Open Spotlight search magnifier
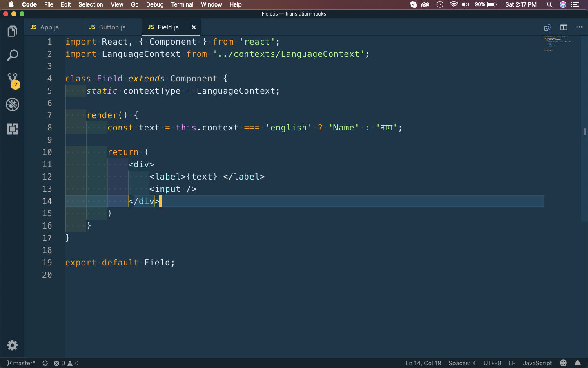This screenshot has width=588, height=368. point(550,4)
